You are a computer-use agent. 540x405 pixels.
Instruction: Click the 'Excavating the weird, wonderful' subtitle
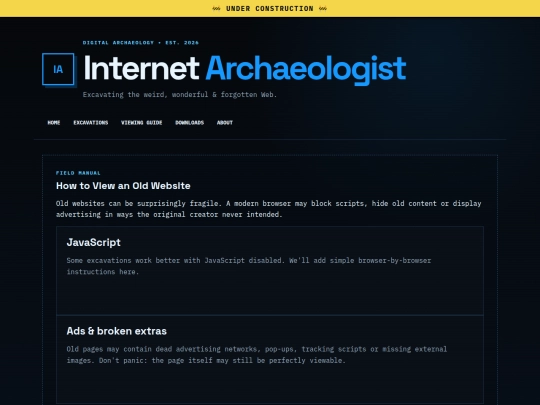point(180,94)
